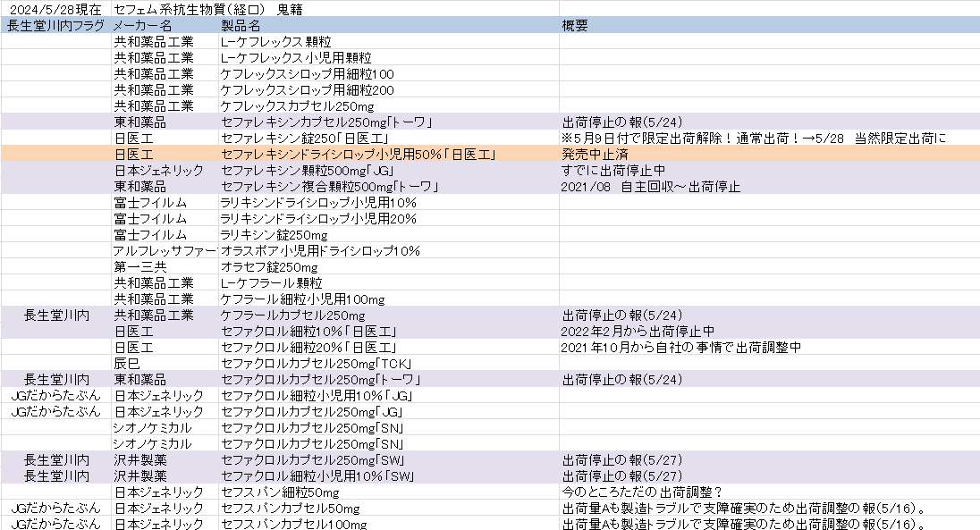This screenshot has width=980, height=530.
Task: Select the date cell "2024/5/28現在"
Action: click(x=56, y=9)
